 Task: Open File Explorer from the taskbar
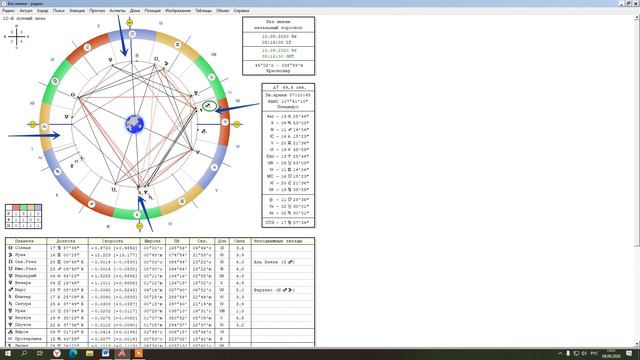(89, 353)
